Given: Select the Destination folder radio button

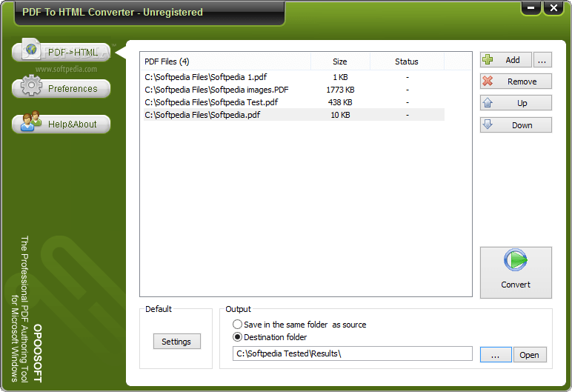Looking at the screenshot, I should pyautogui.click(x=237, y=337).
